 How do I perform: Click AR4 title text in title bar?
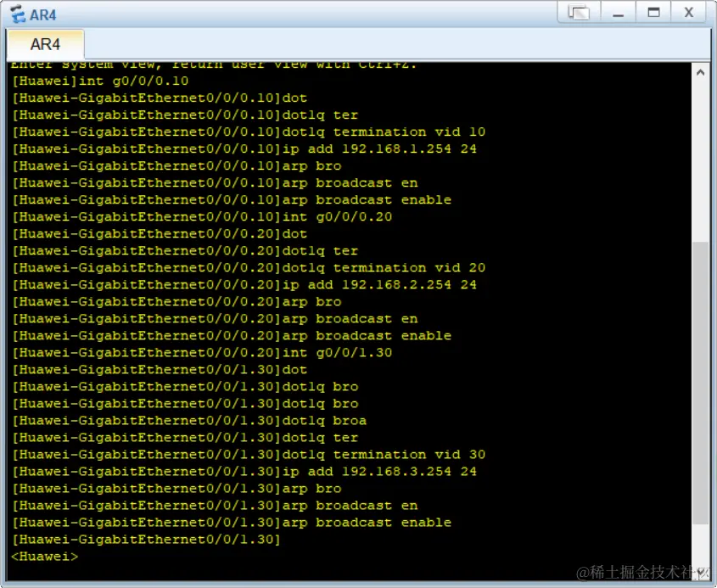pos(43,15)
